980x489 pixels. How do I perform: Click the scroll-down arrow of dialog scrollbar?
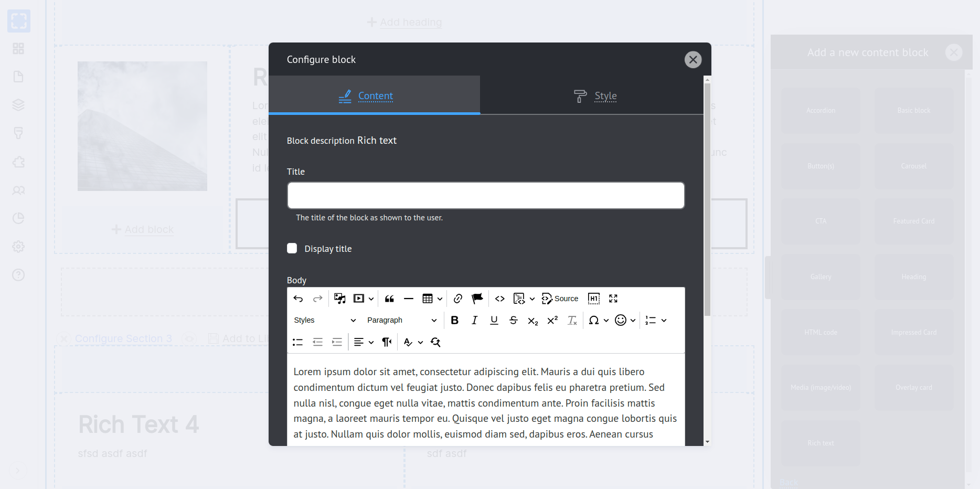(707, 442)
